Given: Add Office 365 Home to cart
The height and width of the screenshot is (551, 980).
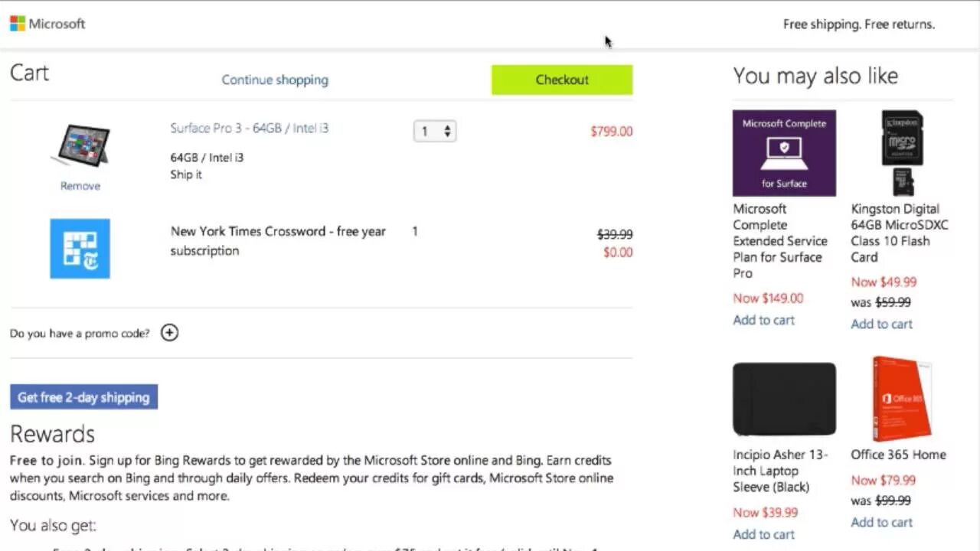Looking at the screenshot, I should [881, 522].
